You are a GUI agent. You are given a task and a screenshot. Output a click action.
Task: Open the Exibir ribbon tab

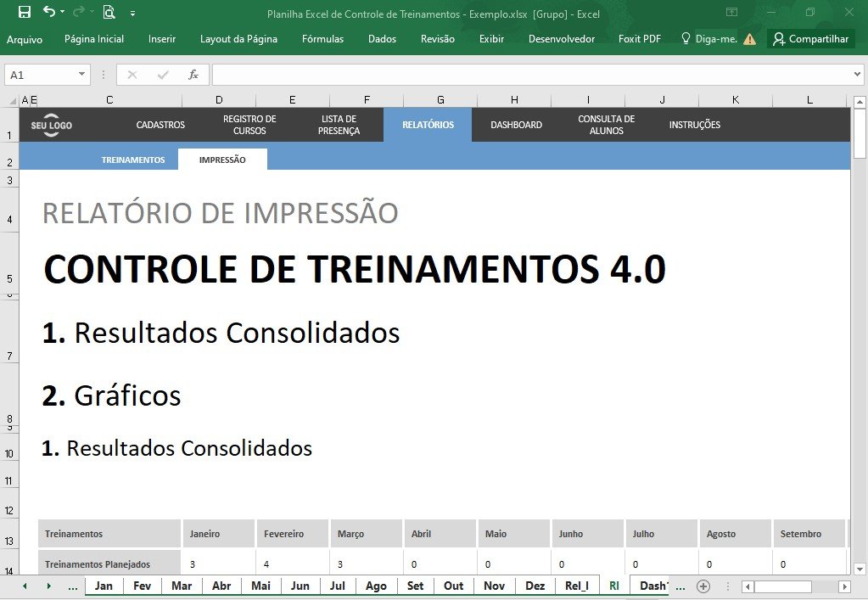click(x=491, y=39)
